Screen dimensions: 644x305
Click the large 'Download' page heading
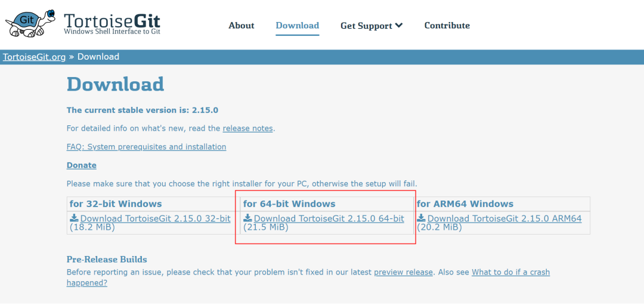[116, 84]
